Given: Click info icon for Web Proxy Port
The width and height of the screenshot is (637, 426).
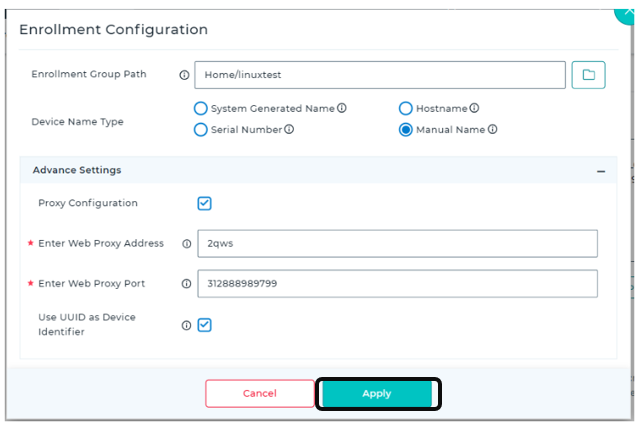Looking at the screenshot, I should coord(186,283).
